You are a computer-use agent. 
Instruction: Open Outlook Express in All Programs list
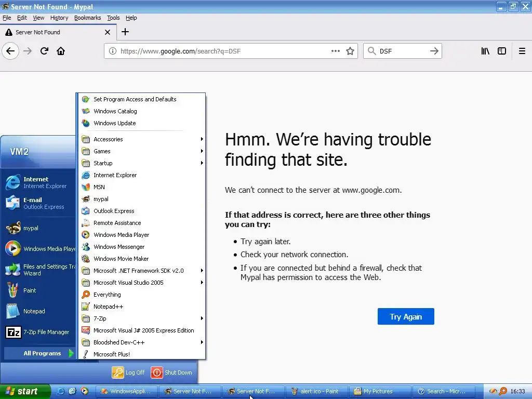(142, 211)
